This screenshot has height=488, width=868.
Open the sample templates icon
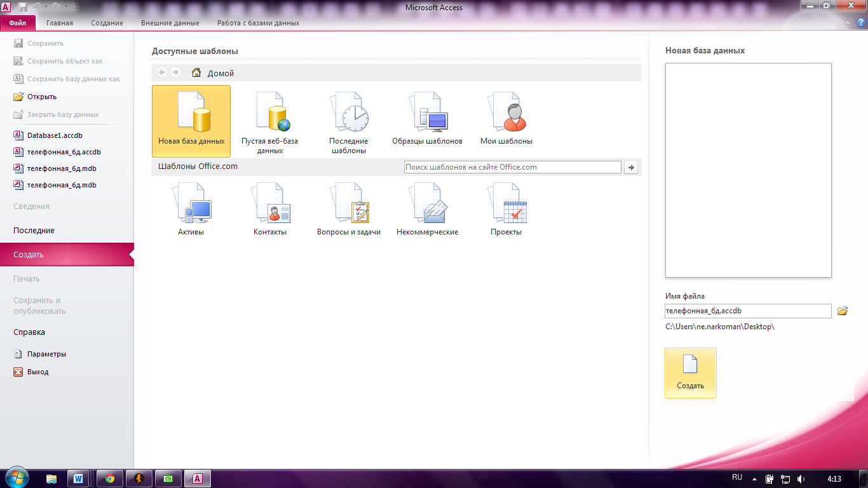[428, 112]
